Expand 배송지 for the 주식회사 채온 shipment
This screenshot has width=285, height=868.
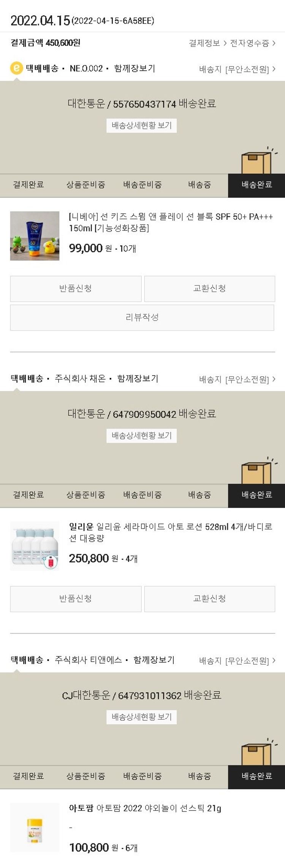click(x=237, y=379)
